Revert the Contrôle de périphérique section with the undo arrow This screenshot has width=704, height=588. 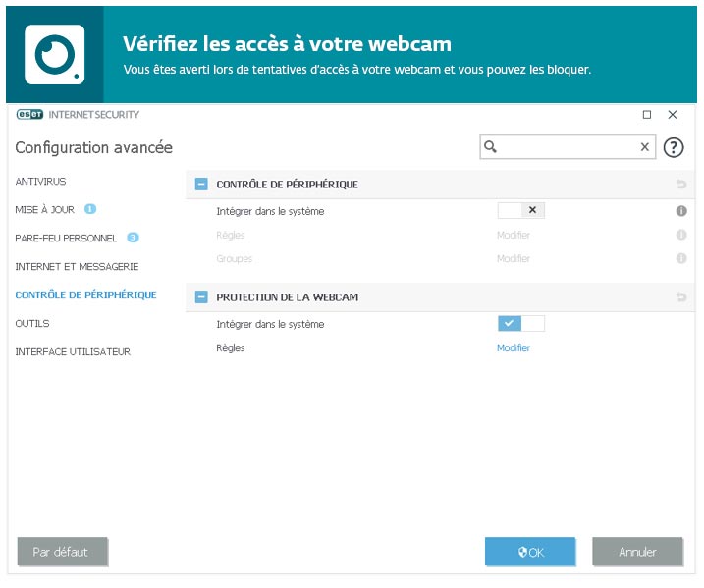tap(681, 185)
